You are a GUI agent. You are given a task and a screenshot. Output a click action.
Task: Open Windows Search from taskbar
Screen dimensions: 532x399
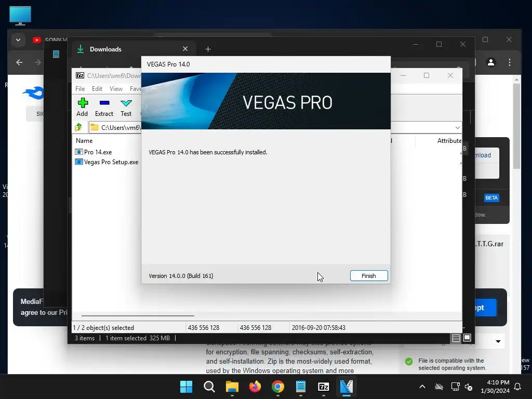209,387
